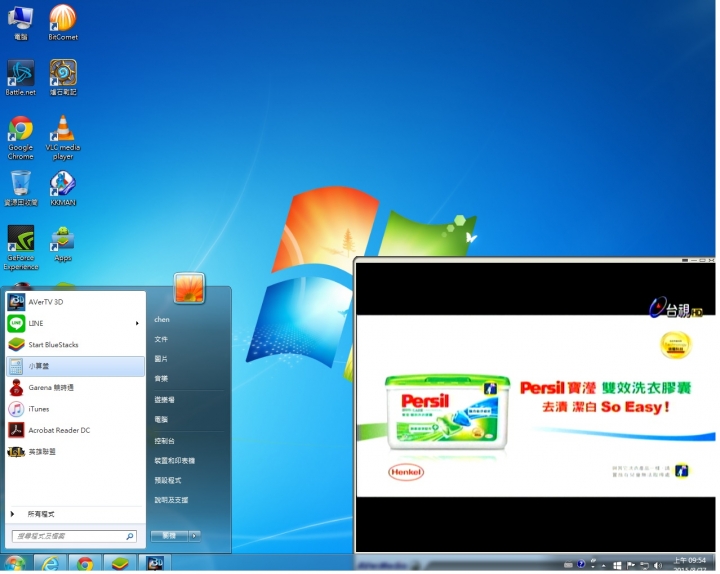Screen dimensions: 720x574
Task: Open BlueStacks from the taskbar
Action: (120, 564)
